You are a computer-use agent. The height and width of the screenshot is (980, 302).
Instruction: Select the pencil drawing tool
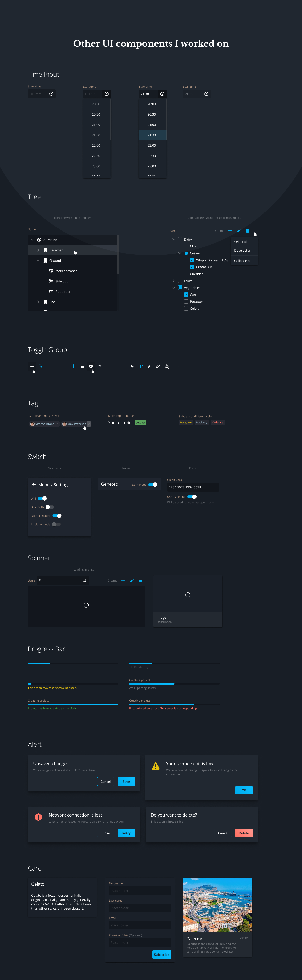(149, 366)
